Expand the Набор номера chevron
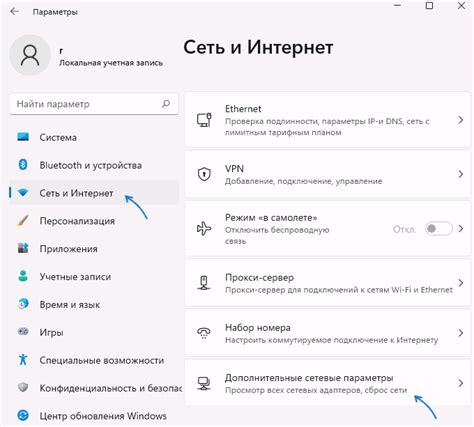The width and height of the screenshot is (474, 427). pyautogui.click(x=461, y=333)
